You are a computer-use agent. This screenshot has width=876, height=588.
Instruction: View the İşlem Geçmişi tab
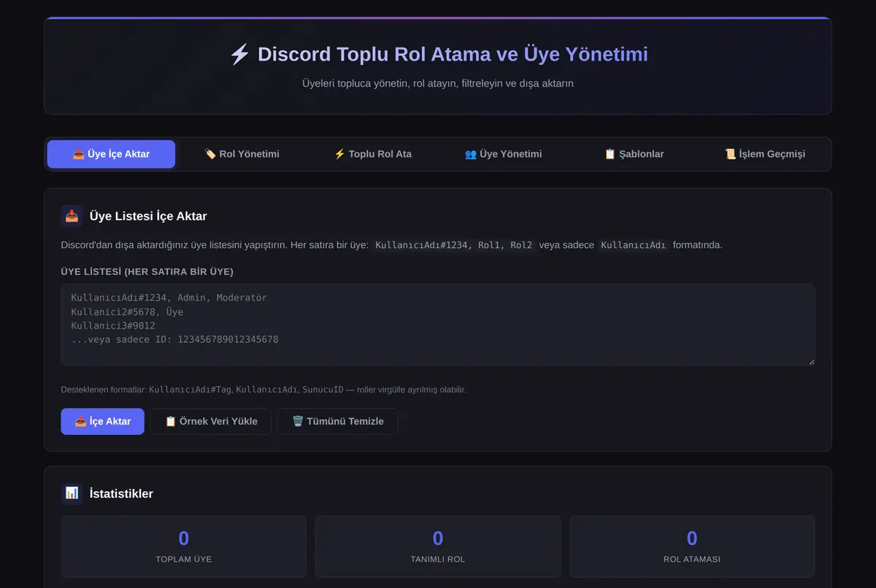point(764,154)
